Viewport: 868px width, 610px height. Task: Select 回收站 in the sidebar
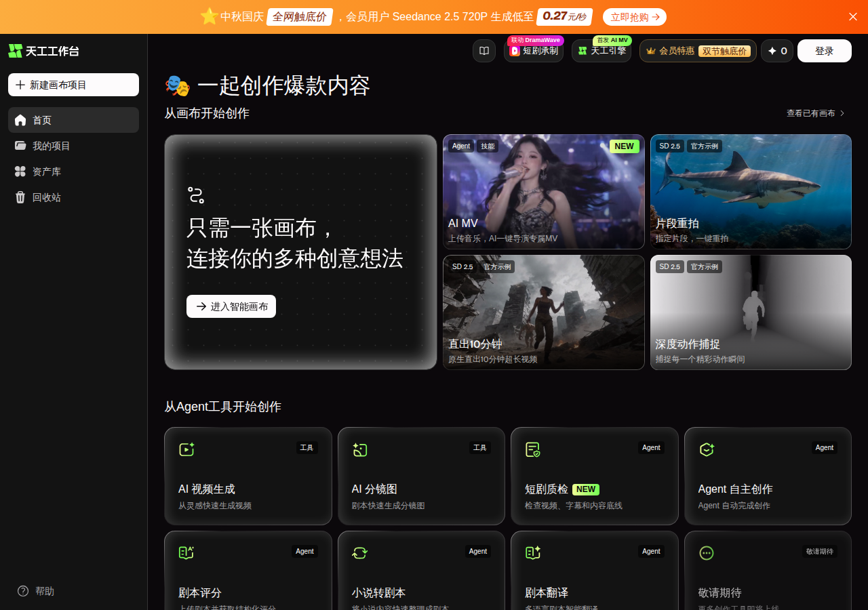pyautogui.click(x=73, y=197)
